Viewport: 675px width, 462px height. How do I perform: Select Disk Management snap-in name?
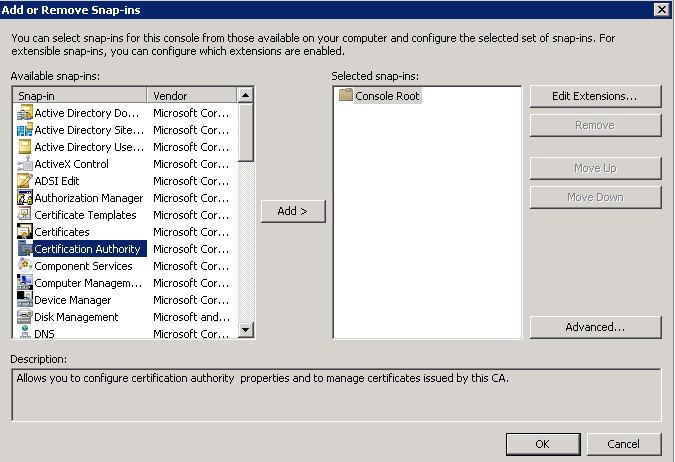pos(76,317)
